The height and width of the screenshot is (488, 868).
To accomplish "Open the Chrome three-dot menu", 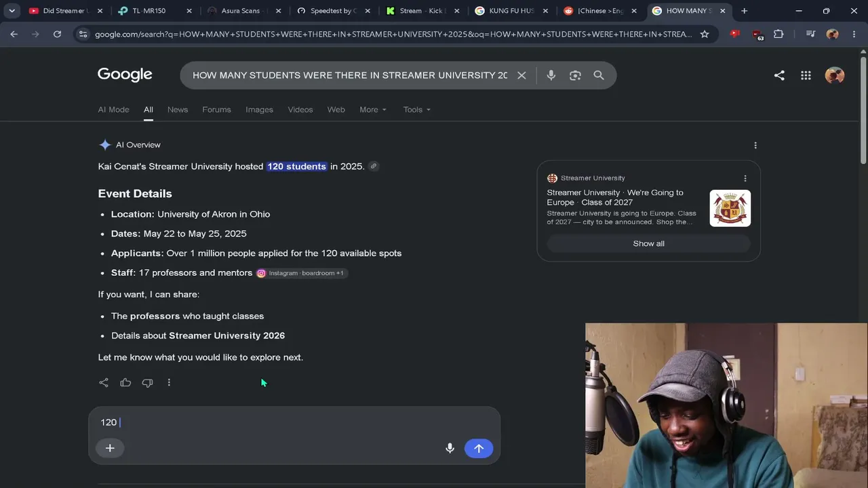I will pos(854,34).
